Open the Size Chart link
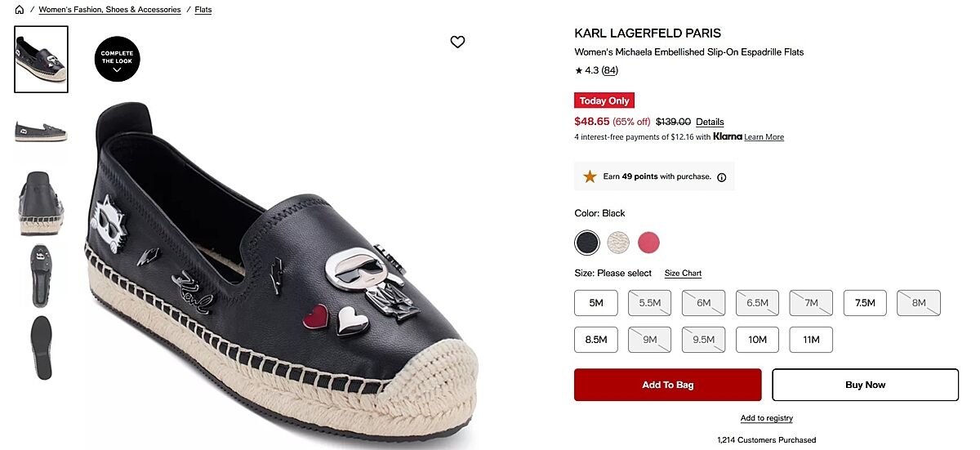 pos(683,274)
